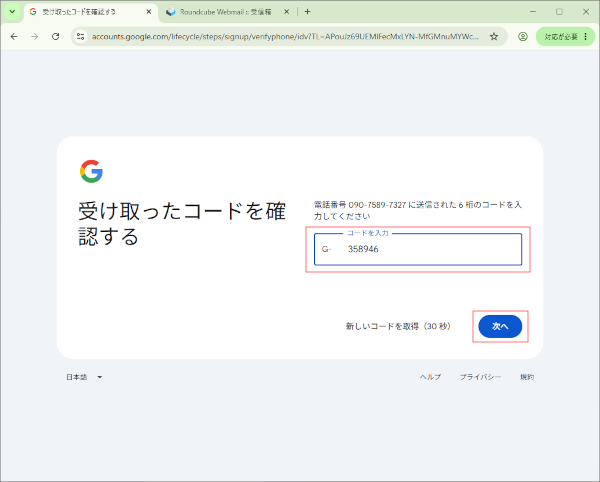Open the 規約 link
Image resolution: width=600 pixels, height=482 pixels.
[527, 377]
